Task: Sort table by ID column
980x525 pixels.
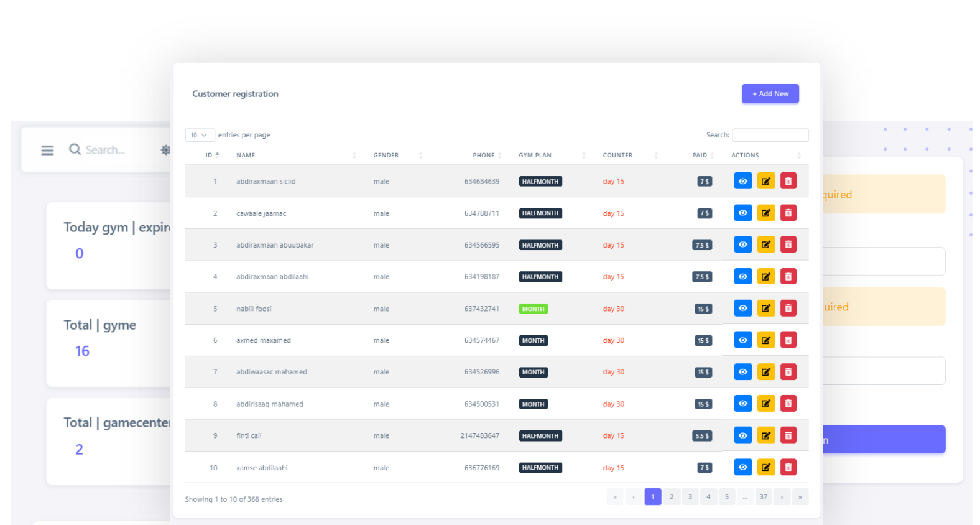Action: [x=212, y=155]
